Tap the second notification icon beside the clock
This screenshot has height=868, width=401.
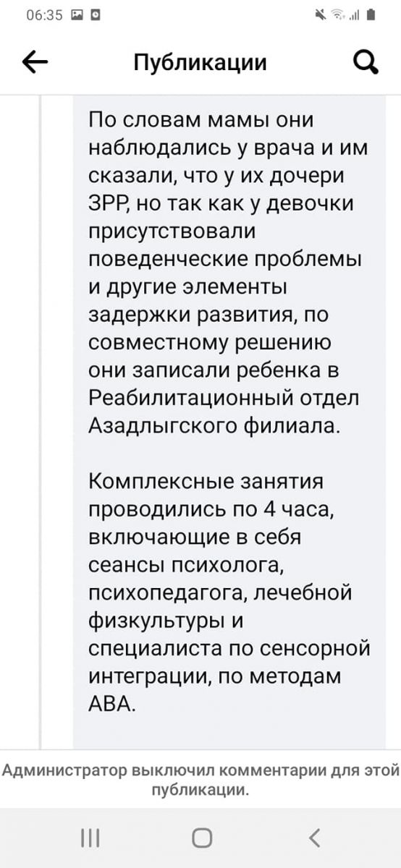96,14
